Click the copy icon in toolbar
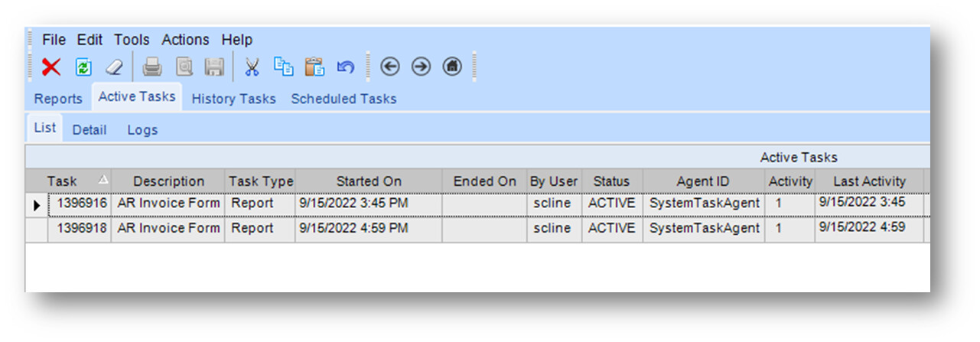980x342 pixels. [284, 67]
